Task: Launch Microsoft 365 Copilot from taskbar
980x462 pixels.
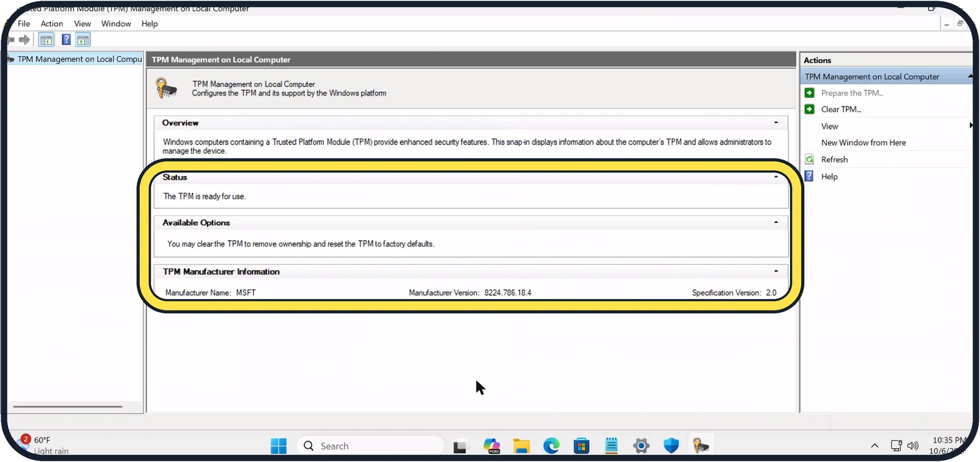Action: pyautogui.click(x=492, y=446)
